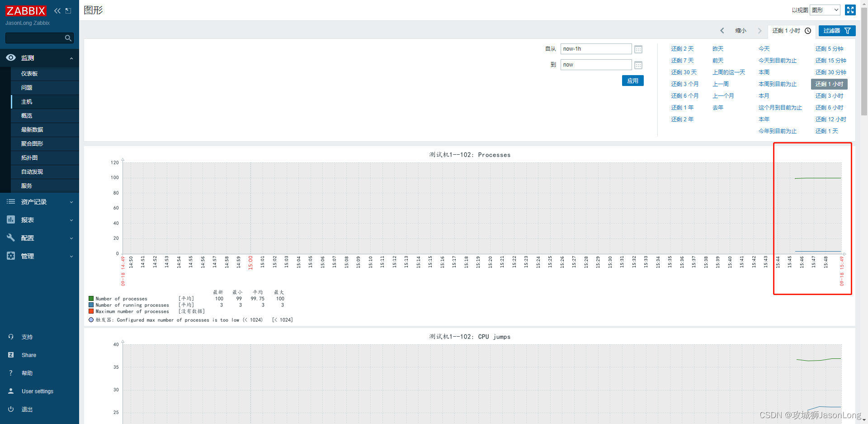Click the clock icon on the 还剩 1 小时 tab
The height and width of the screenshot is (424, 868).
pos(808,31)
